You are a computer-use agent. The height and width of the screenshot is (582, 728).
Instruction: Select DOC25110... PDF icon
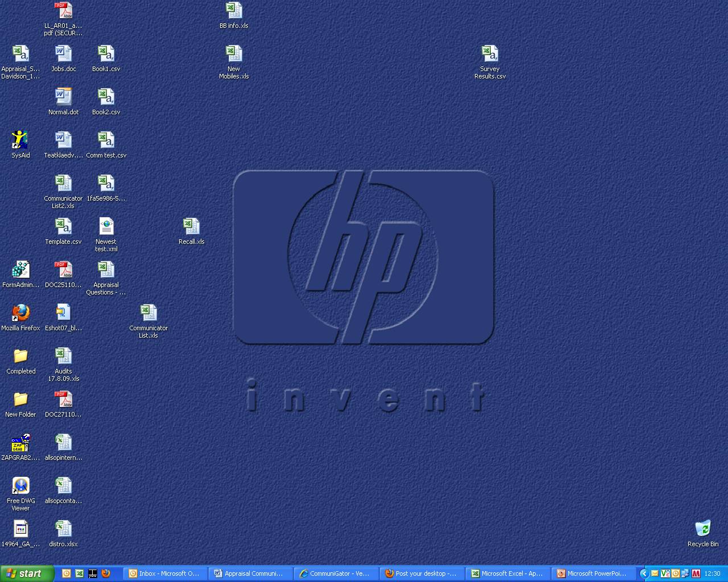coord(64,275)
